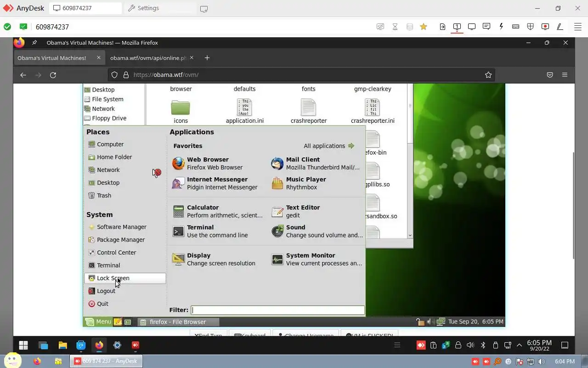Open AnyDesk keyboard options icon
The height and width of the screenshot is (368, 588).
516,27
